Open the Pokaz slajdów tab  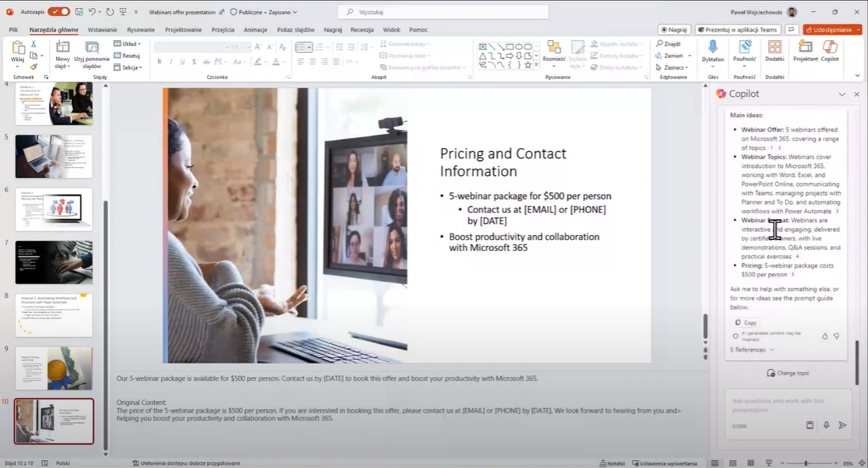point(296,30)
